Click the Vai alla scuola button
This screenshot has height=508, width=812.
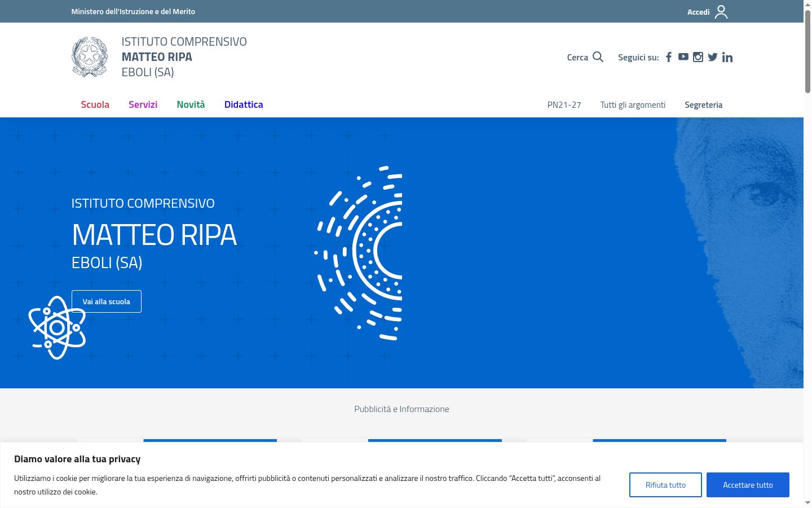107,301
